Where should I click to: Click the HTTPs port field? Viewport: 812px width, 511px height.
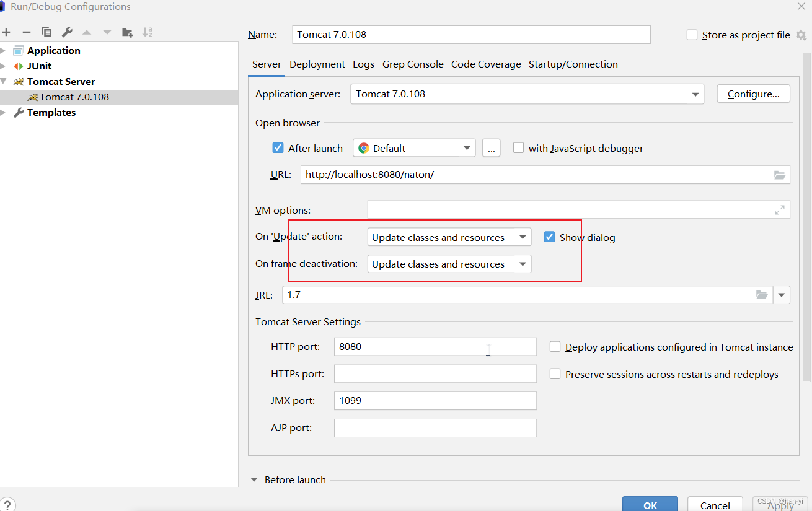pos(435,374)
